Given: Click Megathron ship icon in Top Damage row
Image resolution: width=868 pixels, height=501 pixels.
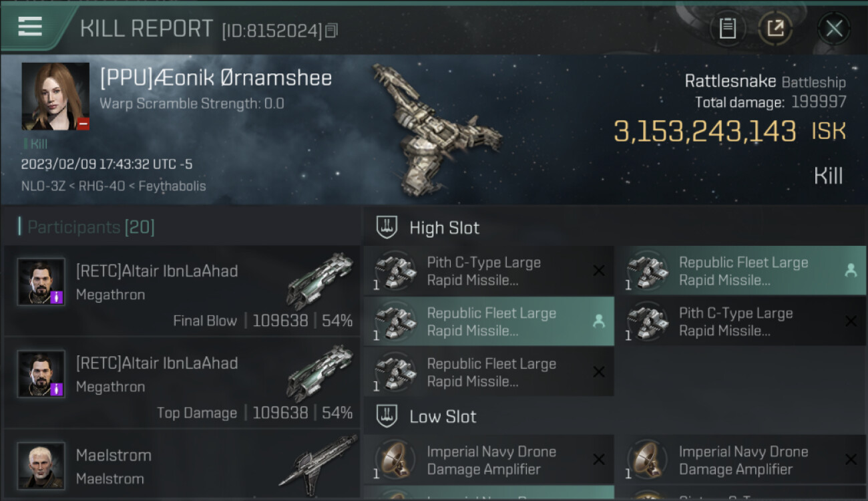Looking at the screenshot, I should [320, 373].
